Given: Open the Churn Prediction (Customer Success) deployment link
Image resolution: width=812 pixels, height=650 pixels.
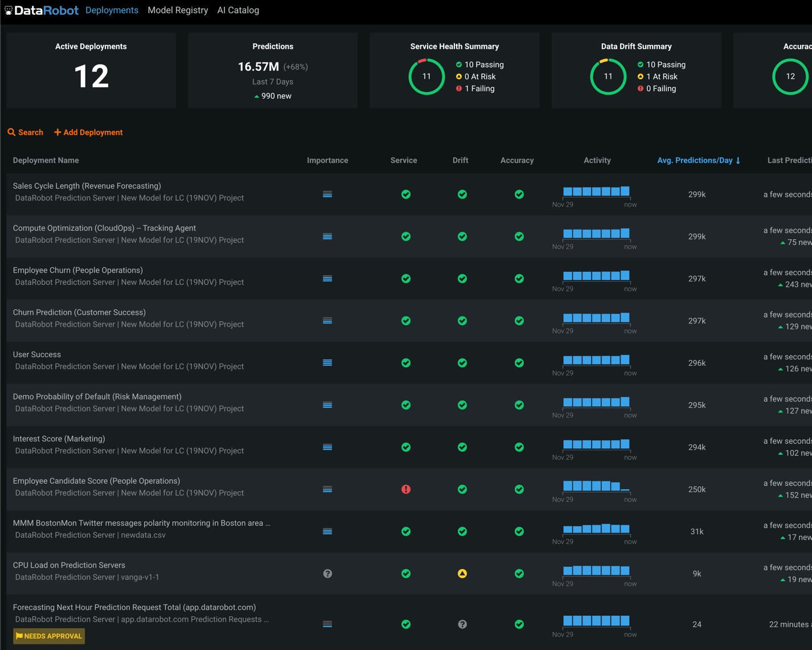Looking at the screenshot, I should pyautogui.click(x=79, y=312).
